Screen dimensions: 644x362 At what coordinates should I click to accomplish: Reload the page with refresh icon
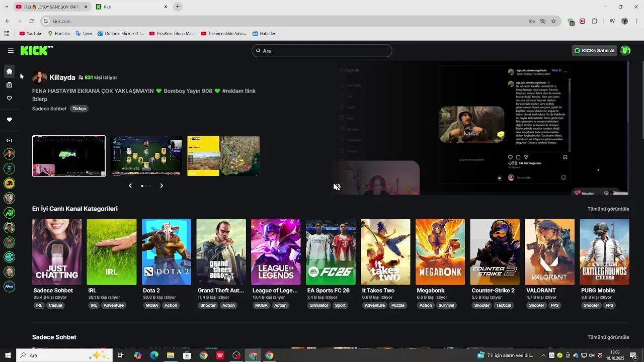31,21
